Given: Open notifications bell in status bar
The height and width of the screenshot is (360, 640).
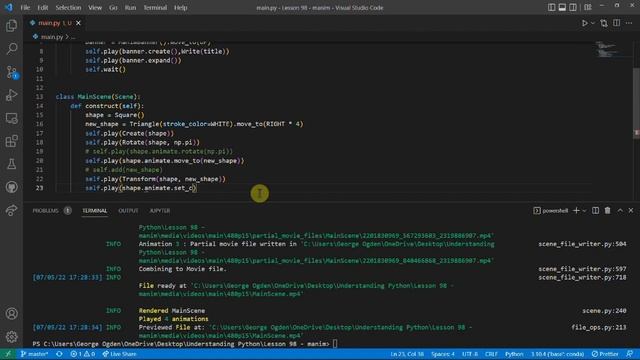Looking at the screenshot, I should point(630,354).
